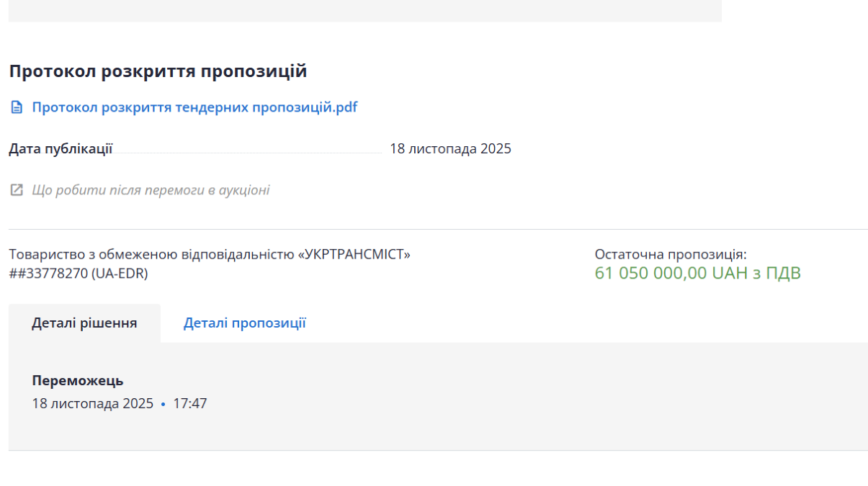This screenshot has height=486, width=868.
Task: Switch to the Деталі пропозиції tab
Action: [x=244, y=323]
